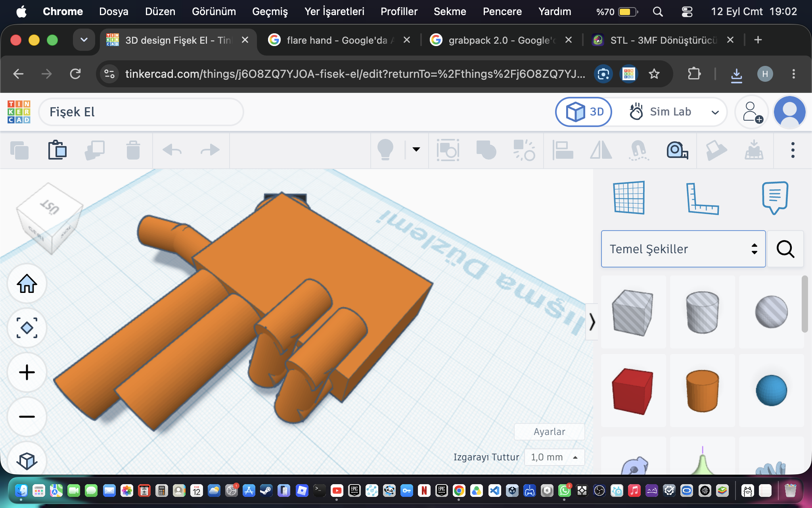This screenshot has width=812, height=508.
Task: Toggle the perspective view cube button
Action: (x=27, y=460)
